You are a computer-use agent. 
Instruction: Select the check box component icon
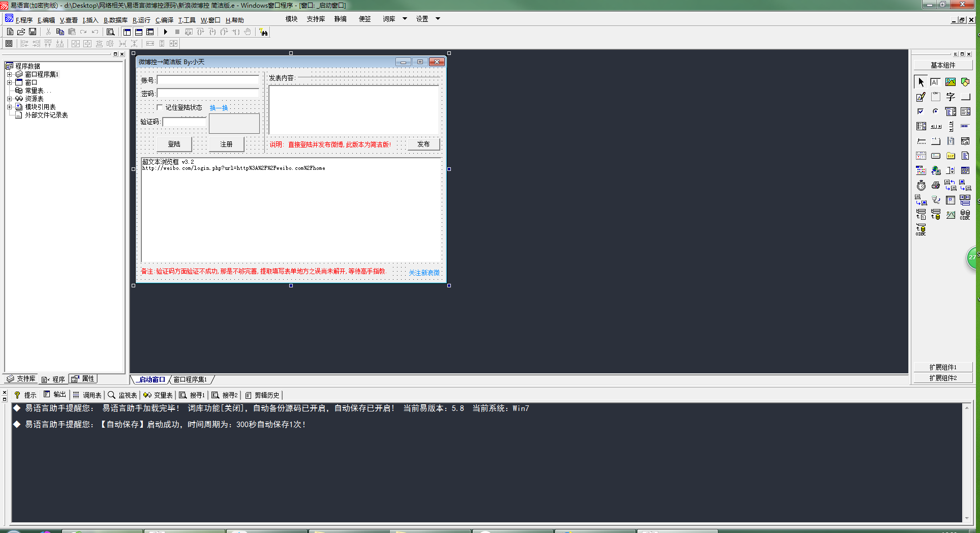921,111
